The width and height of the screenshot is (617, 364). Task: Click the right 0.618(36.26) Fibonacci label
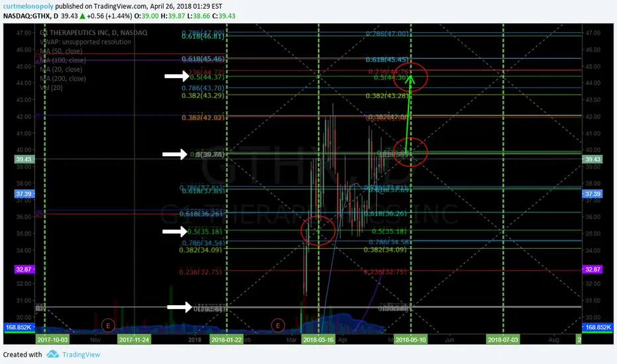(x=385, y=214)
